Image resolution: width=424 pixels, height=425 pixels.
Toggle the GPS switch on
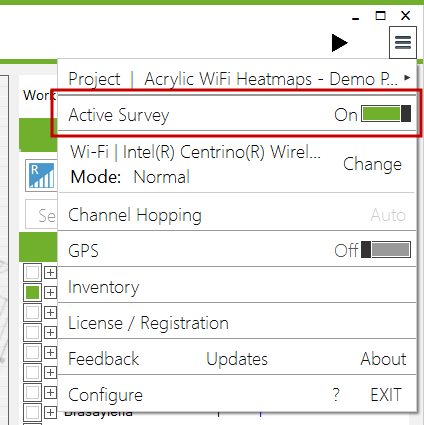click(386, 250)
